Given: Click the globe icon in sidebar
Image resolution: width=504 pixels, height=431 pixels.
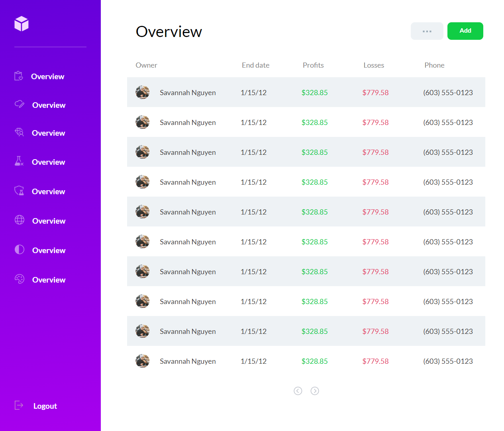Looking at the screenshot, I should coord(20,220).
